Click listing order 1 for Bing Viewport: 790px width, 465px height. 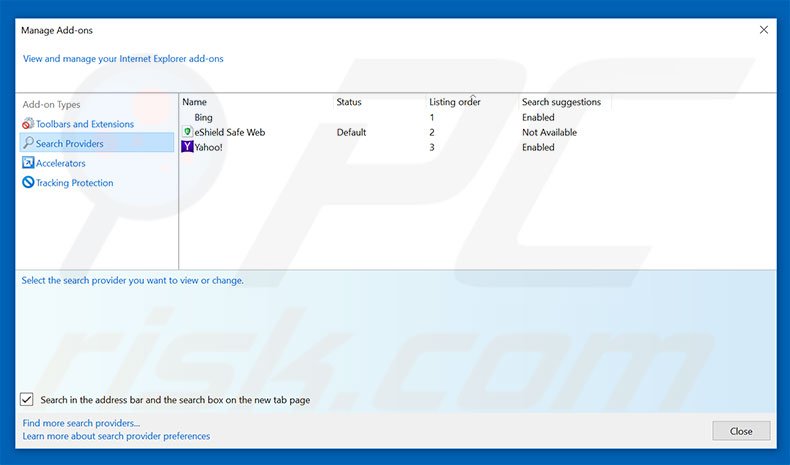[x=432, y=117]
